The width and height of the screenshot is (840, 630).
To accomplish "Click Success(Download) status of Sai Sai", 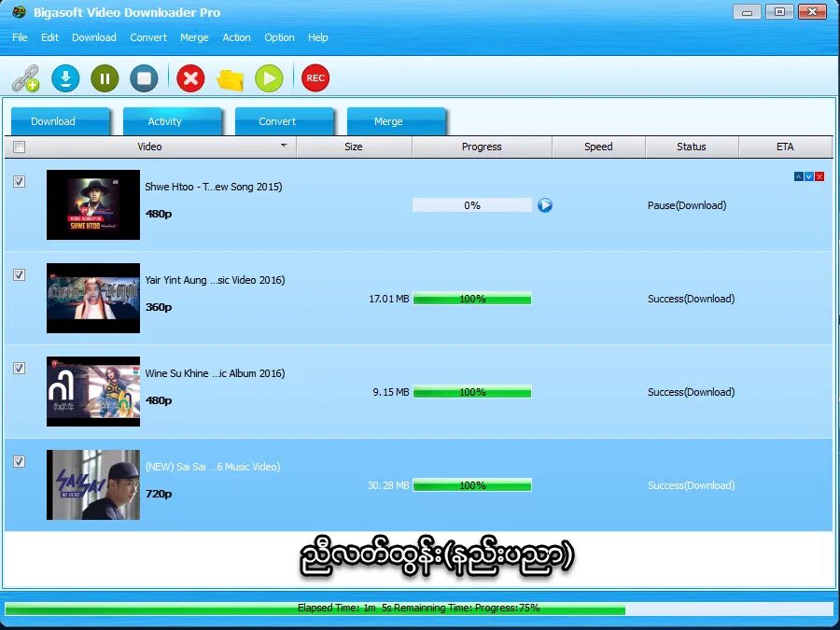I will tap(691, 485).
